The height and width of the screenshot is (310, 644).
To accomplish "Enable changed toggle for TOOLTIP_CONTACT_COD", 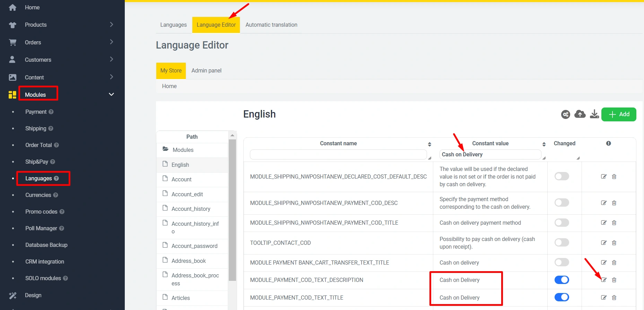I will click(x=562, y=243).
